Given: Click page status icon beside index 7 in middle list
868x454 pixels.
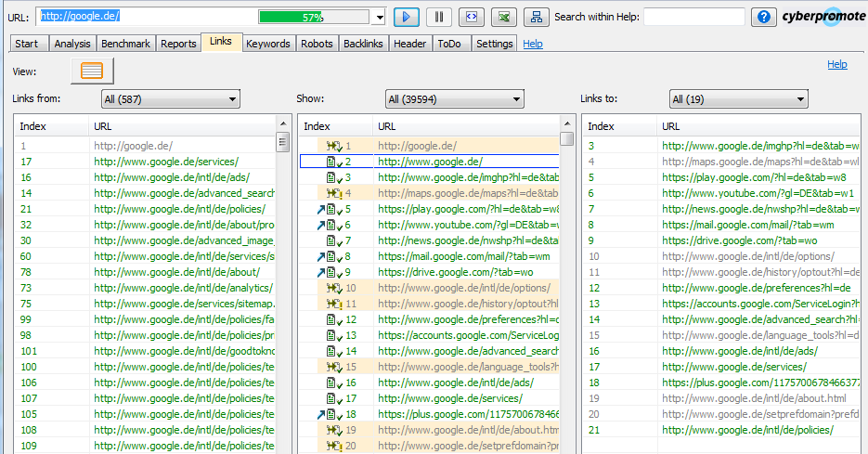Looking at the screenshot, I should 334,240.
